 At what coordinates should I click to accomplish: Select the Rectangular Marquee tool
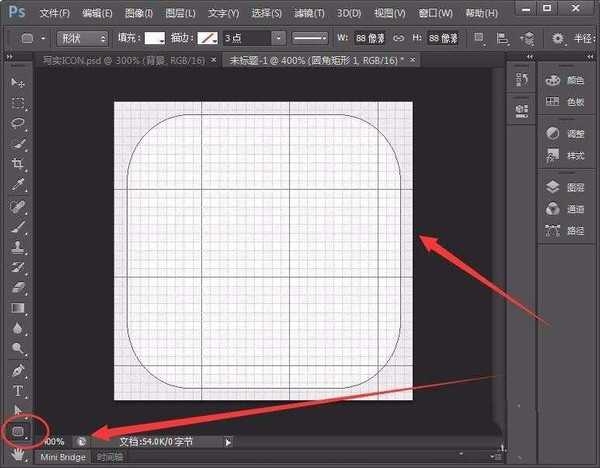tap(17, 102)
